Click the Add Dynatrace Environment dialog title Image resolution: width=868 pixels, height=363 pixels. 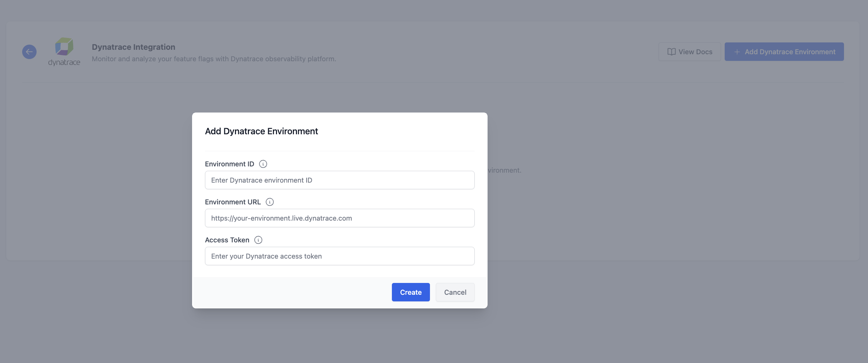[261, 131]
